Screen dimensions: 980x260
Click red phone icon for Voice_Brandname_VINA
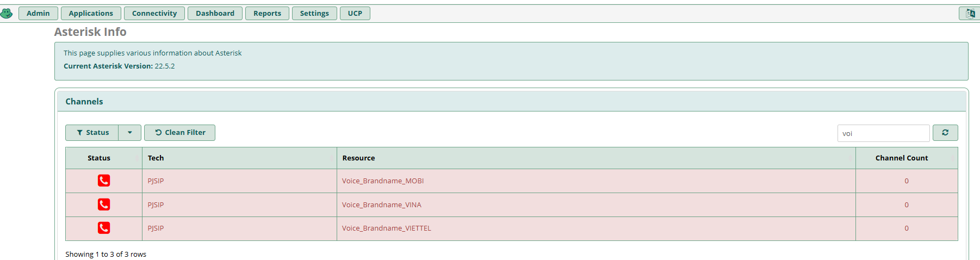click(104, 205)
